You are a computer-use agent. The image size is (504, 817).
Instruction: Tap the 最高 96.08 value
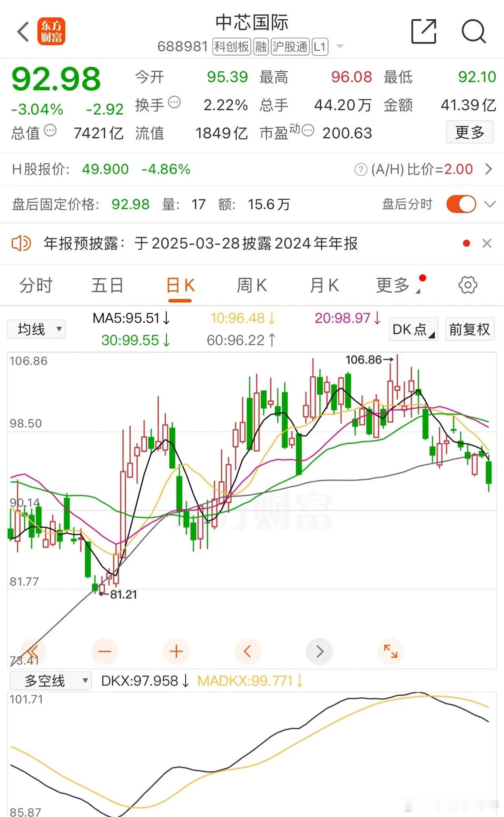[352, 77]
